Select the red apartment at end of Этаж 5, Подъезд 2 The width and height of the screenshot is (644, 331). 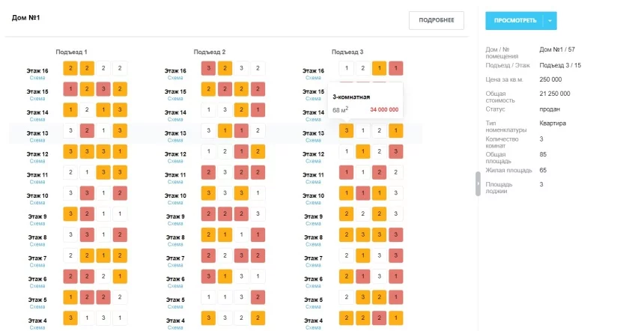[258, 297]
